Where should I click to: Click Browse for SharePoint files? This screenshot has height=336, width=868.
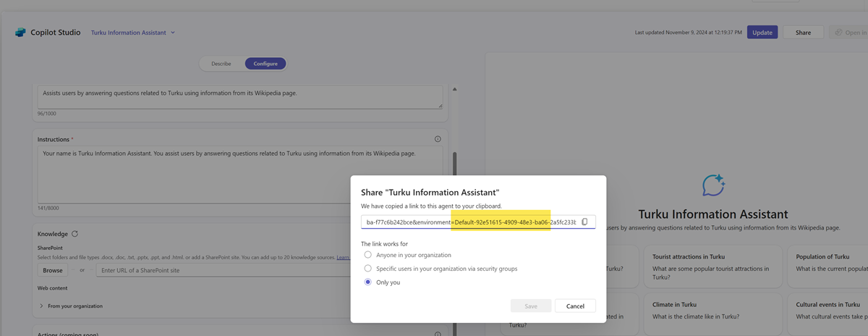click(x=53, y=270)
